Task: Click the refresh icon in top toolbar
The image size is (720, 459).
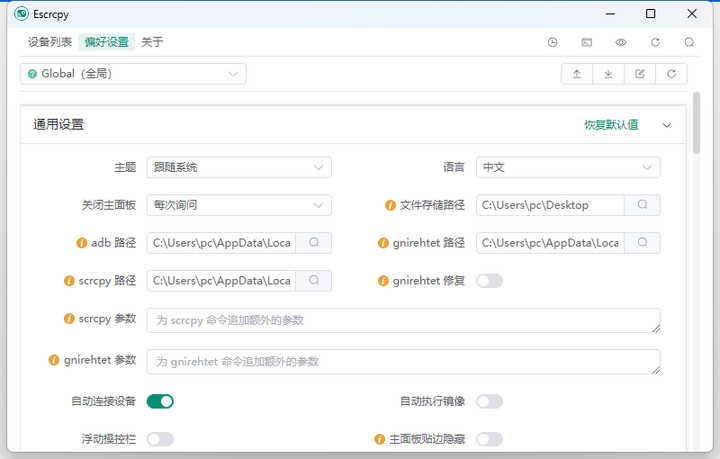Action: (655, 42)
